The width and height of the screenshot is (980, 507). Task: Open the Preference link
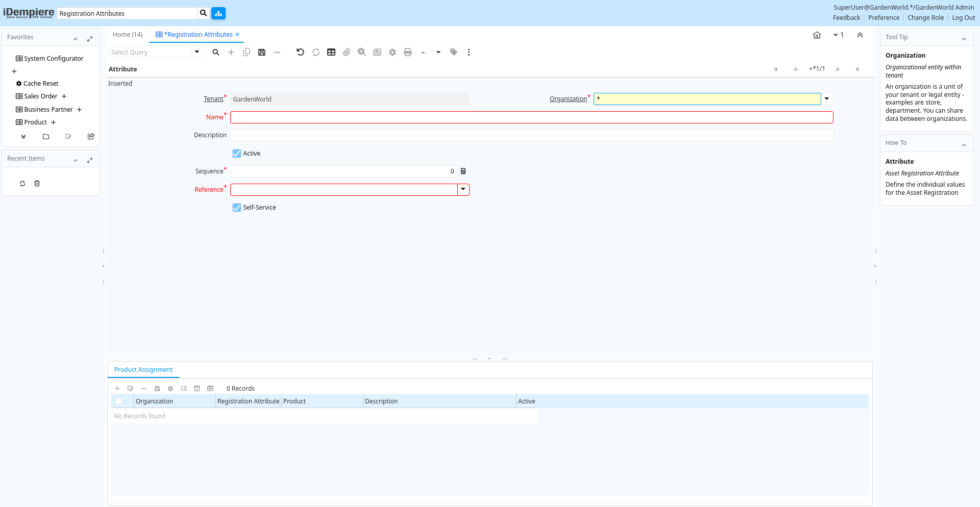[884, 18]
